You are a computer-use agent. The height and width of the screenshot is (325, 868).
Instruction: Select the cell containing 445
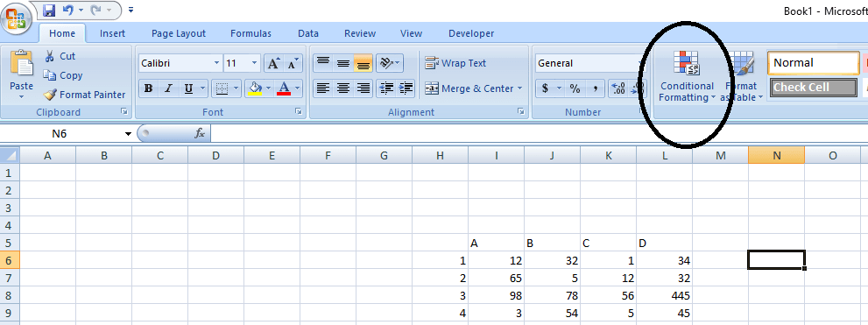664,296
